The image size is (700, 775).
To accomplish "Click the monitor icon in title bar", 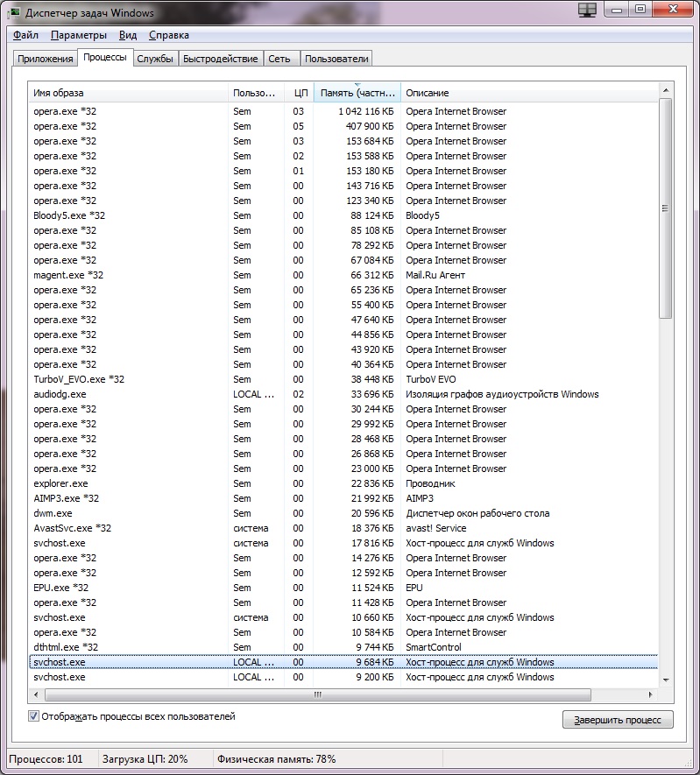I will pos(587,10).
